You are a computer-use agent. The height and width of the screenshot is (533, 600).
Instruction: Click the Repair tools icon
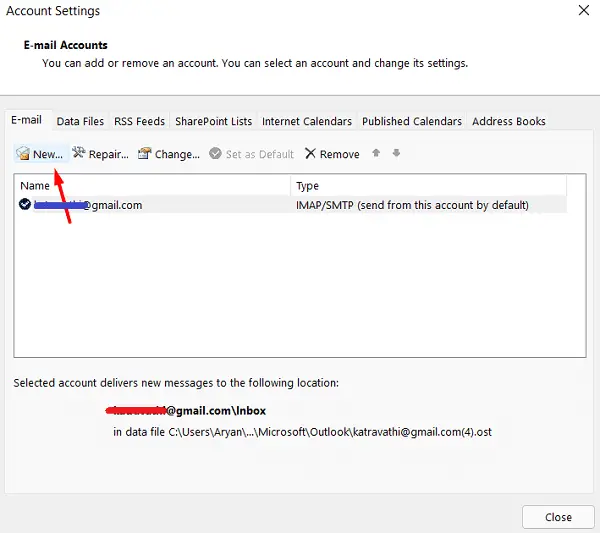(x=78, y=154)
